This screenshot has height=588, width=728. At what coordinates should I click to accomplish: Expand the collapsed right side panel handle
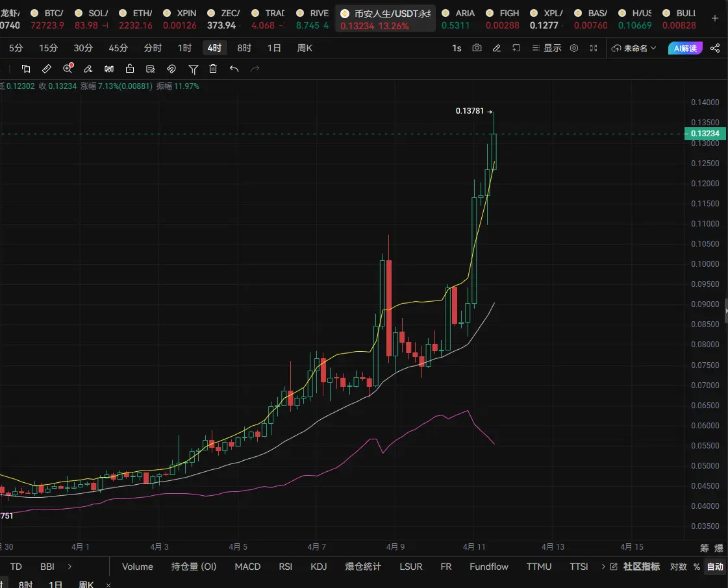[x=726, y=310]
